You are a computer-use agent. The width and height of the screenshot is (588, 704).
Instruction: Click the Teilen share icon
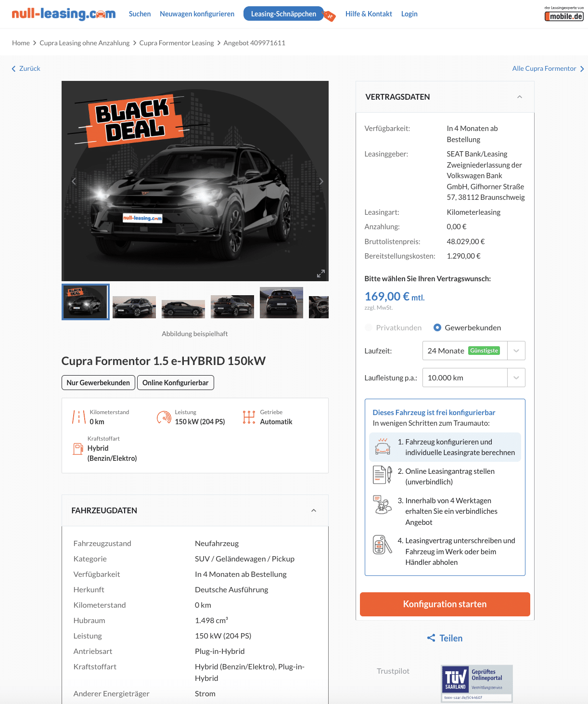pos(431,638)
